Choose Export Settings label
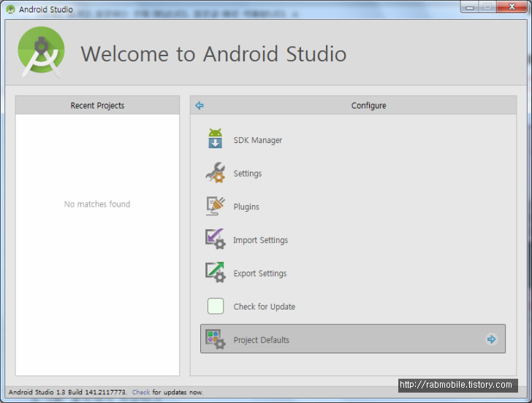This screenshot has height=403, width=532. (x=260, y=274)
